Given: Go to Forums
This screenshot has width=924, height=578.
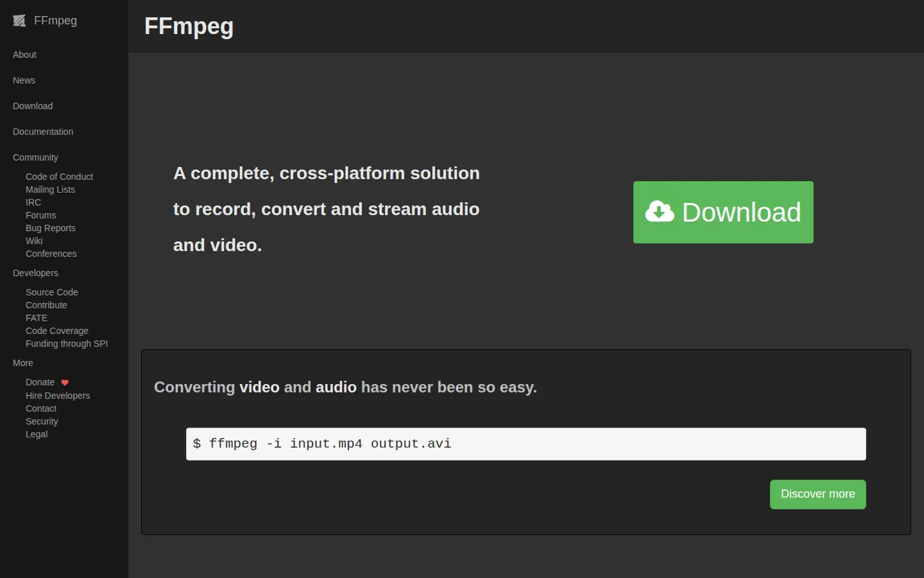Looking at the screenshot, I should pyautogui.click(x=40, y=215).
